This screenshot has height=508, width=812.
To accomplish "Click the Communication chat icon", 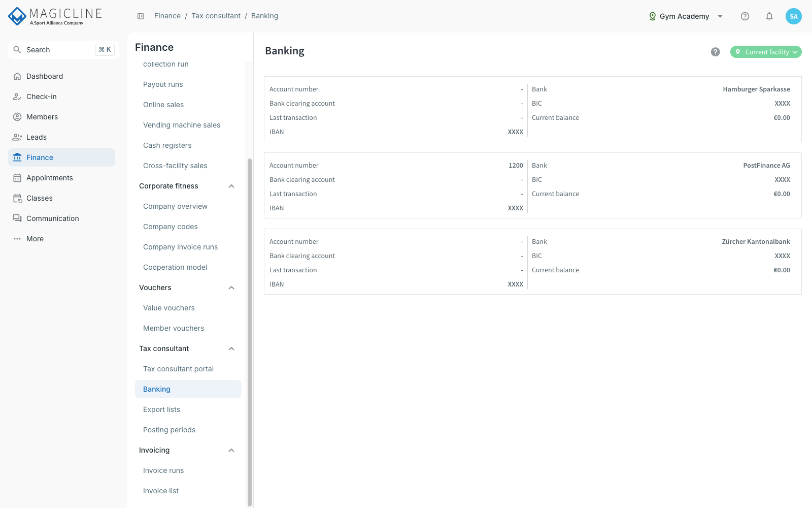I will 17,218.
